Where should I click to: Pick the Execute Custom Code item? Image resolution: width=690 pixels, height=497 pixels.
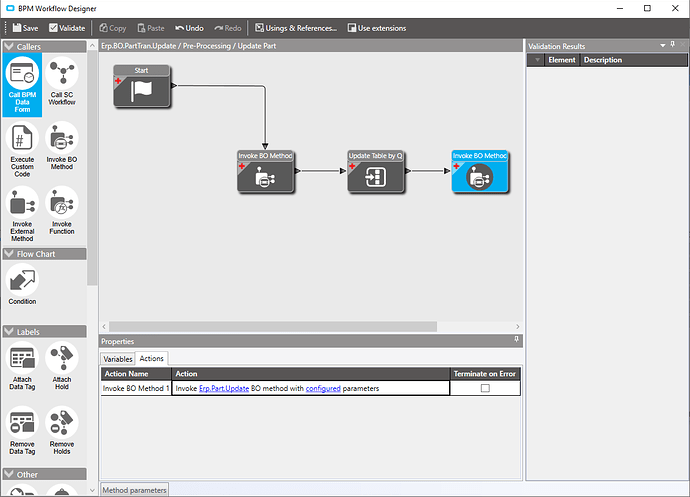point(22,150)
